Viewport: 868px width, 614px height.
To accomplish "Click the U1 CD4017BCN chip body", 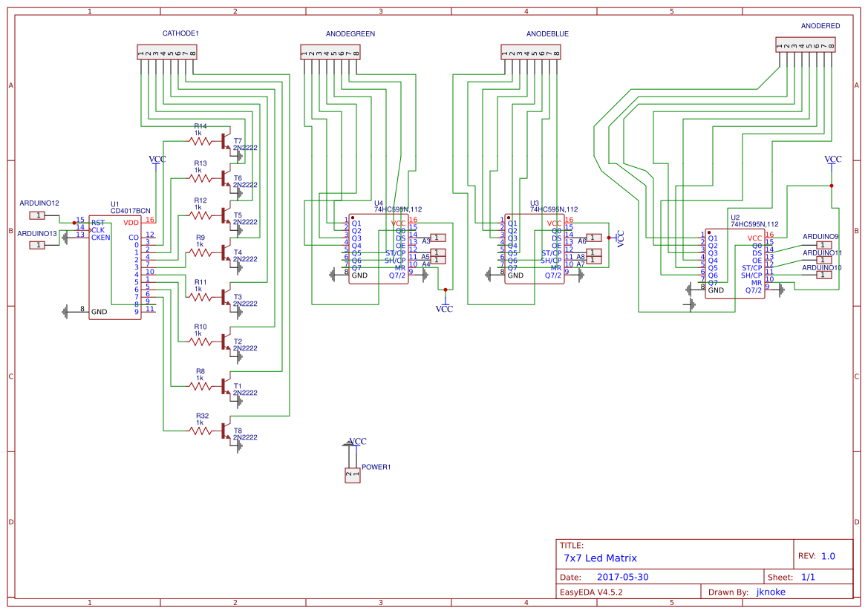I will coord(115,267).
